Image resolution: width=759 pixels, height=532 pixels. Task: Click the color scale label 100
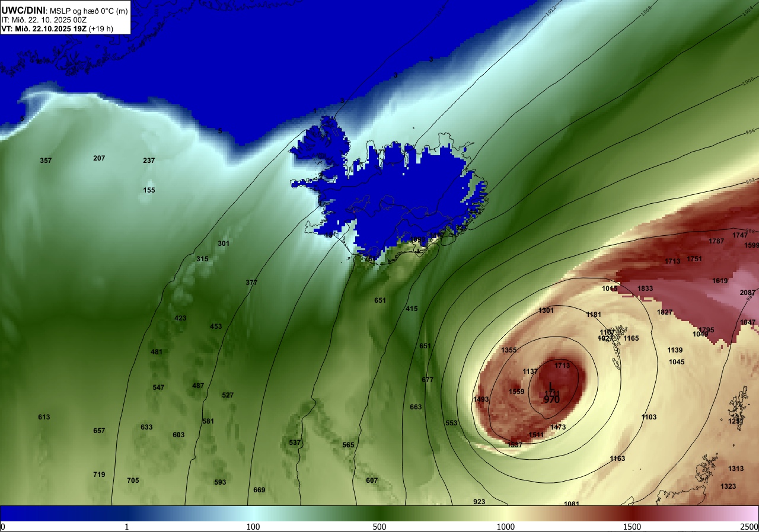tap(253, 527)
